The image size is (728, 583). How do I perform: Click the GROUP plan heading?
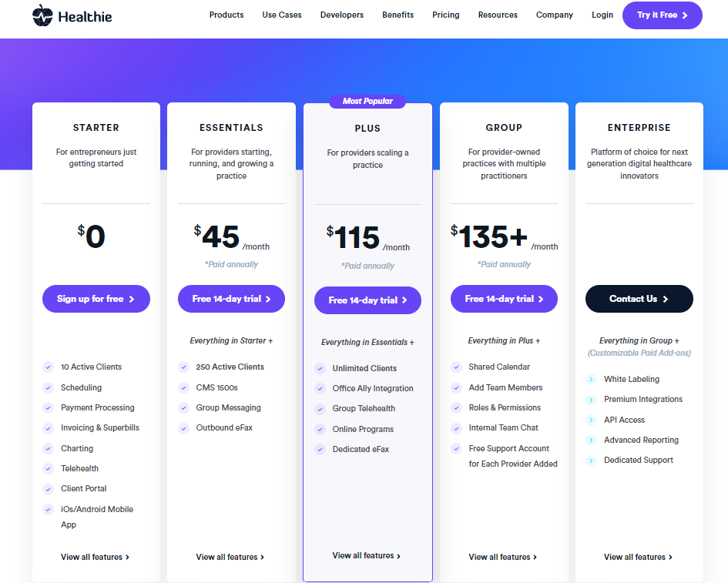coord(504,128)
